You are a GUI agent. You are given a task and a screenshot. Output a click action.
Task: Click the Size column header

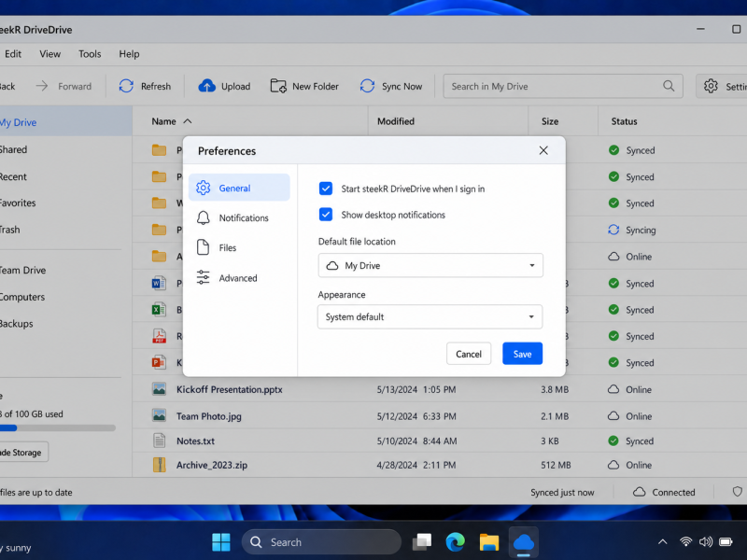point(550,121)
